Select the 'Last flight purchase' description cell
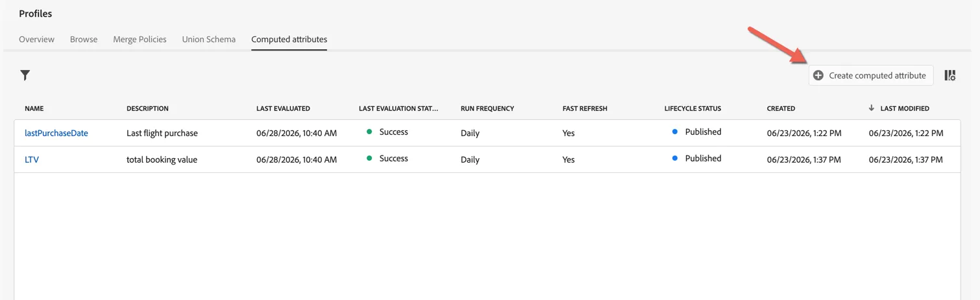 [162, 133]
